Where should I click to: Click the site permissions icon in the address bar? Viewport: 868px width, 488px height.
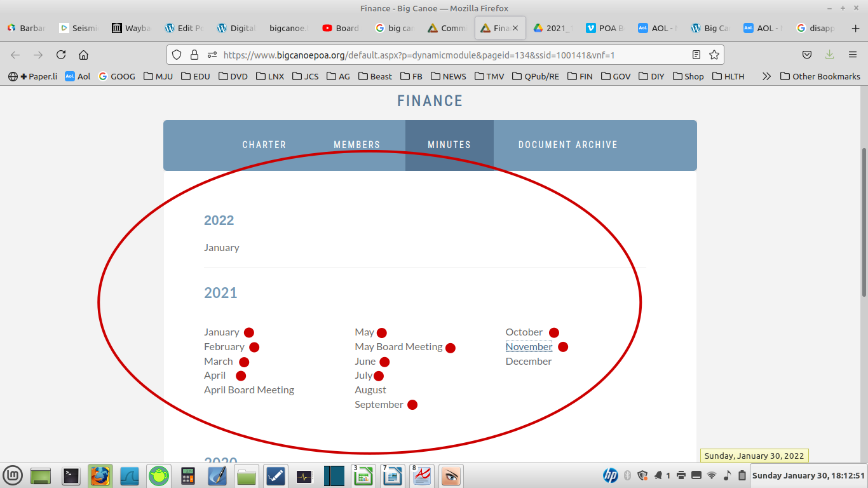pyautogui.click(x=212, y=55)
